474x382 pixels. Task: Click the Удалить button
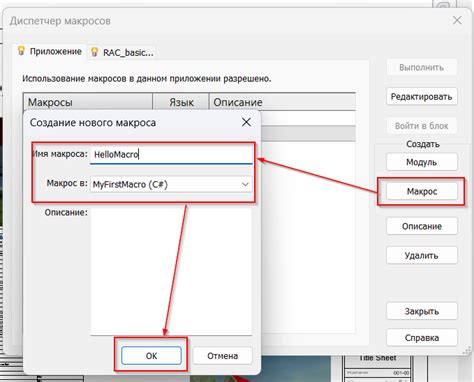422,256
